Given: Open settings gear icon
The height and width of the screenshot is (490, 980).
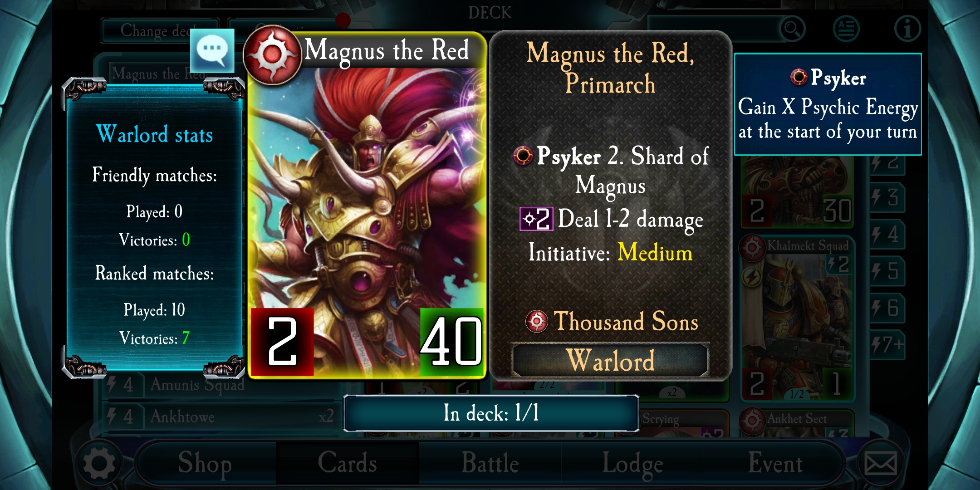Looking at the screenshot, I should (99, 464).
